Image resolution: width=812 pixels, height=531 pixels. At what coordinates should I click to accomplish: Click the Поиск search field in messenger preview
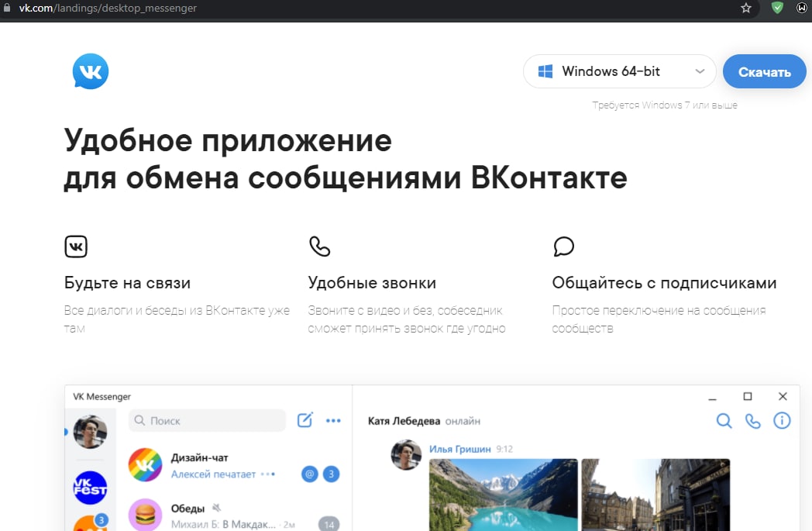click(x=207, y=421)
